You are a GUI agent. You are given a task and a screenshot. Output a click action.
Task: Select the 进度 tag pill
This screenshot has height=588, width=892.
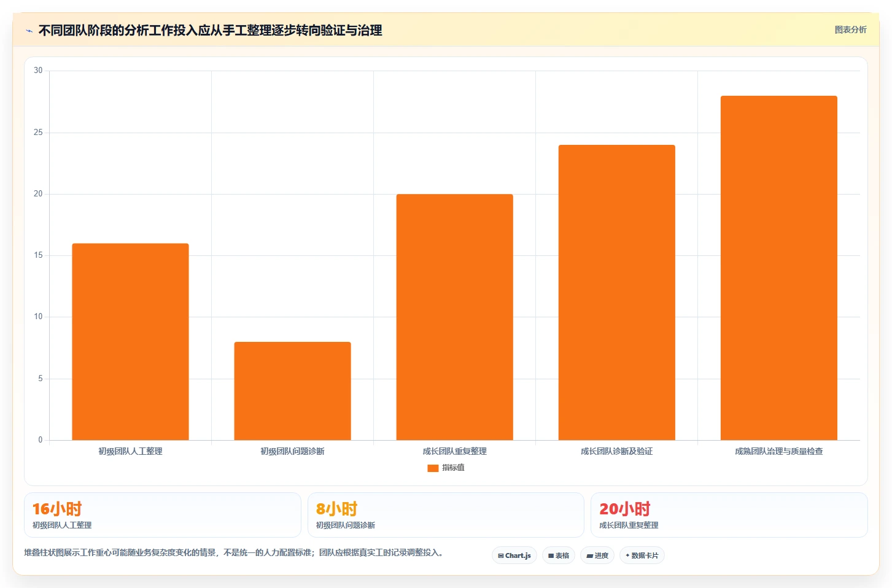(597, 555)
